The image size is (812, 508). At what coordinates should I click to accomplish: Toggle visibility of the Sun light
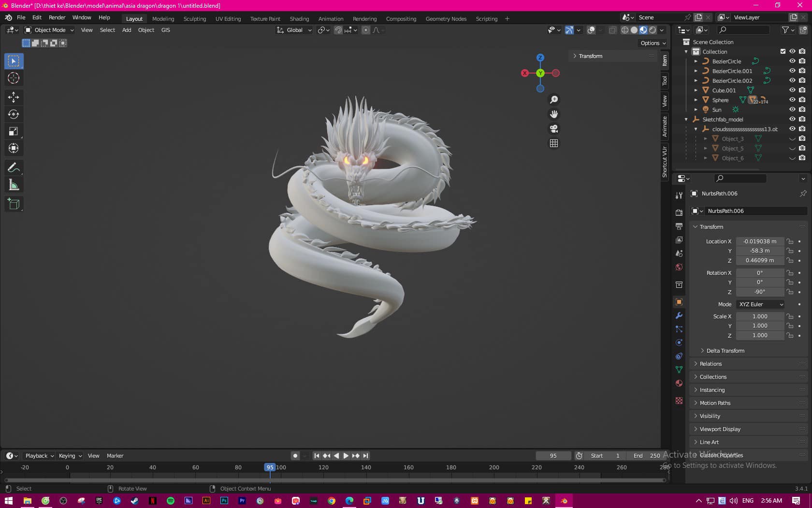point(792,109)
